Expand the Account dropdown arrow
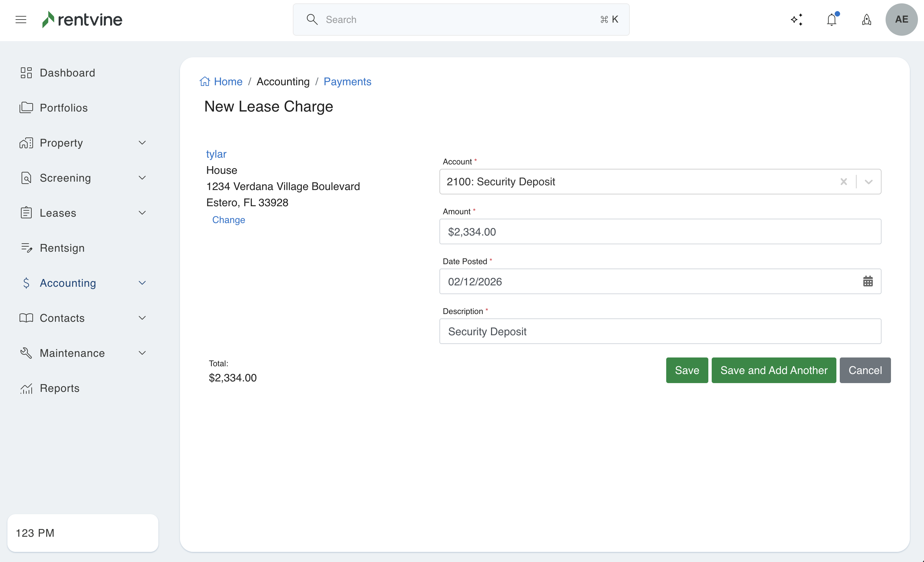 868,182
